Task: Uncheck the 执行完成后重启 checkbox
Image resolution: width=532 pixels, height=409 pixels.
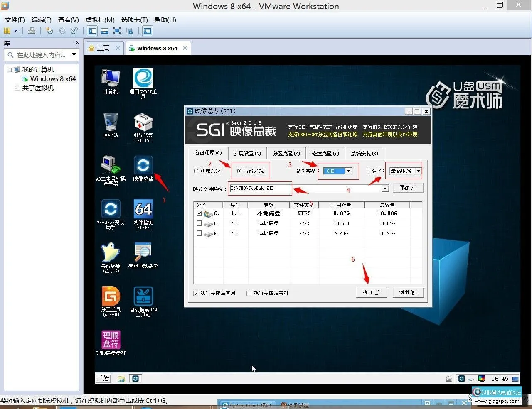Action: 196,293
